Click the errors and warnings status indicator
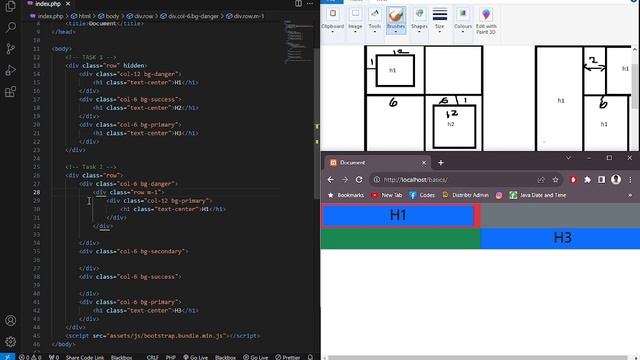Screen dimensions: 640x360 click(x=31, y=357)
